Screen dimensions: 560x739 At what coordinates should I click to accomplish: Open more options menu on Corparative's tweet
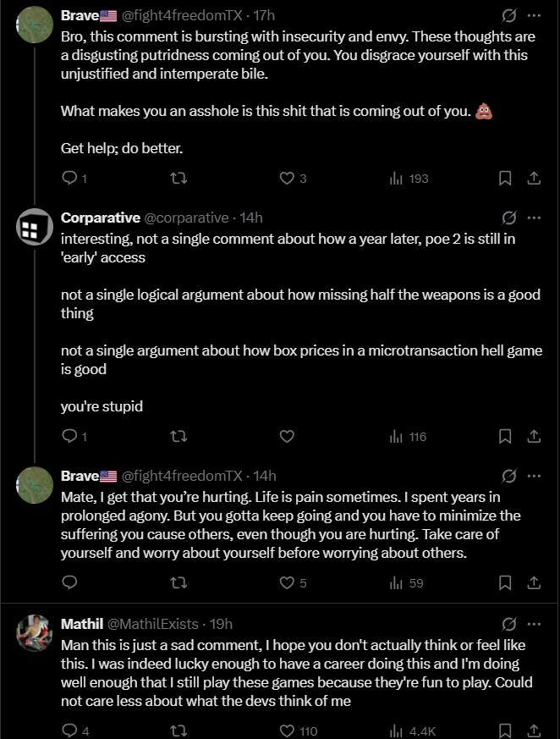pos(534,218)
